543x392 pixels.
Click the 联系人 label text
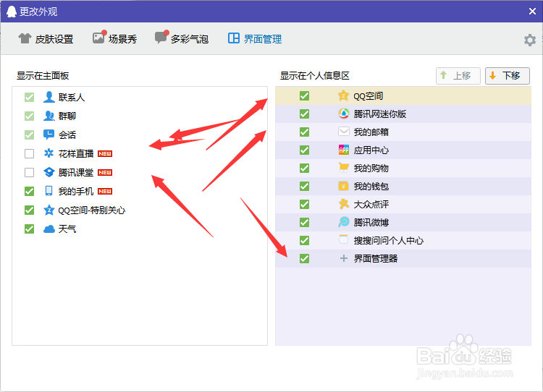(x=72, y=97)
